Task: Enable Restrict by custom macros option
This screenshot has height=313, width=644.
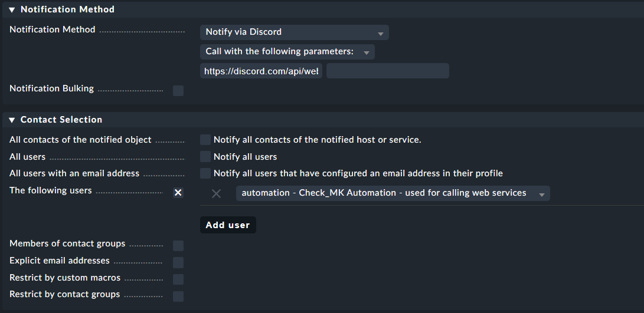Action: coord(178,279)
